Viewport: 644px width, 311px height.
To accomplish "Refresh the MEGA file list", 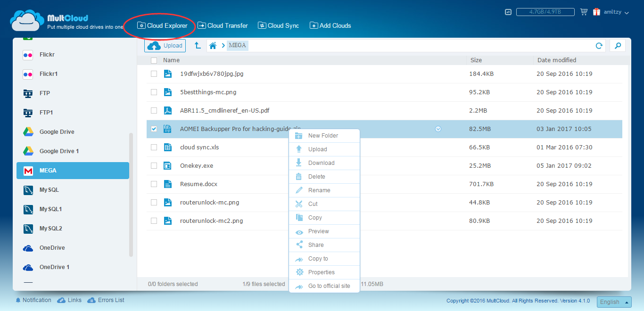I will (x=599, y=46).
